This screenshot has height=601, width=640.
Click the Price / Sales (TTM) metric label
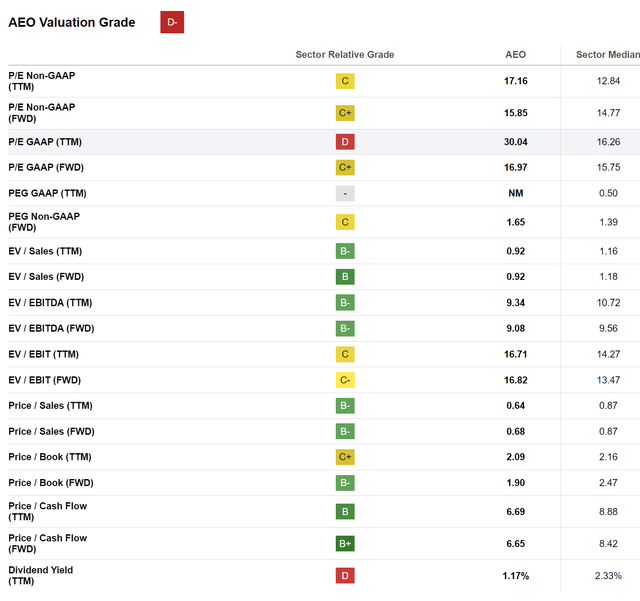tap(51, 405)
